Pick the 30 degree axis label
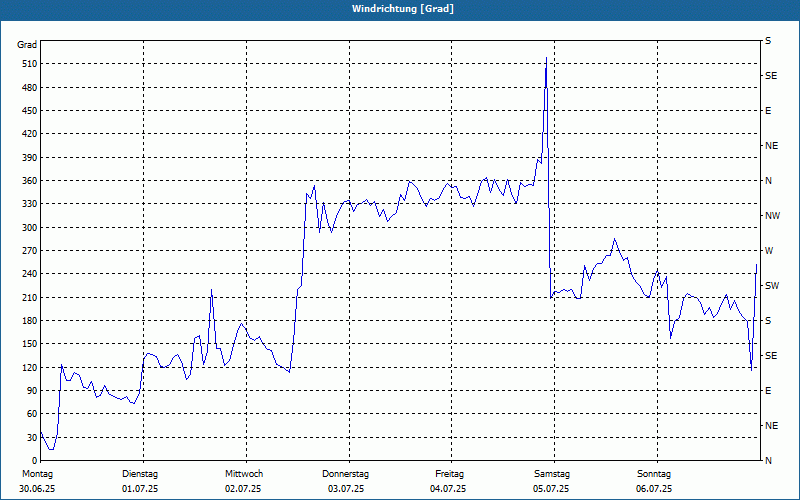 pos(32,438)
